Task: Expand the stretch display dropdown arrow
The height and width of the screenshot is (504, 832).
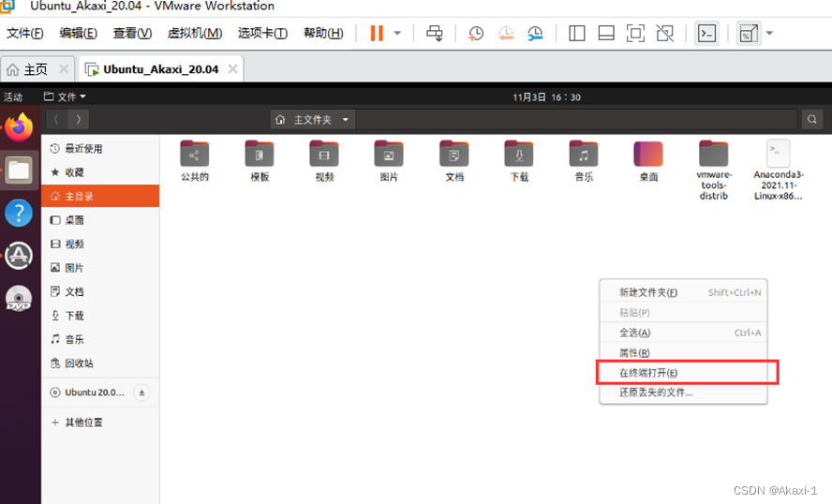Action: coord(770,34)
